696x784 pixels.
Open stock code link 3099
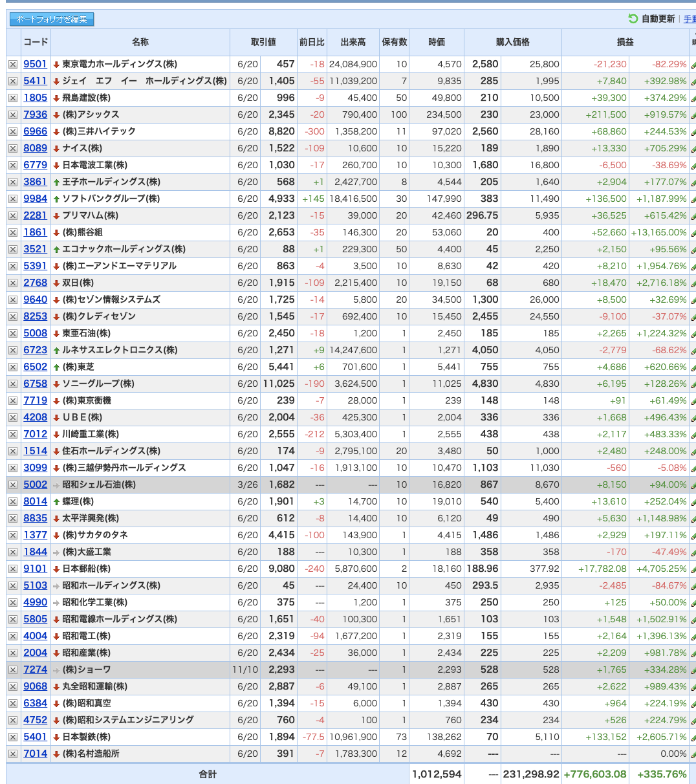(x=36, y=468)
